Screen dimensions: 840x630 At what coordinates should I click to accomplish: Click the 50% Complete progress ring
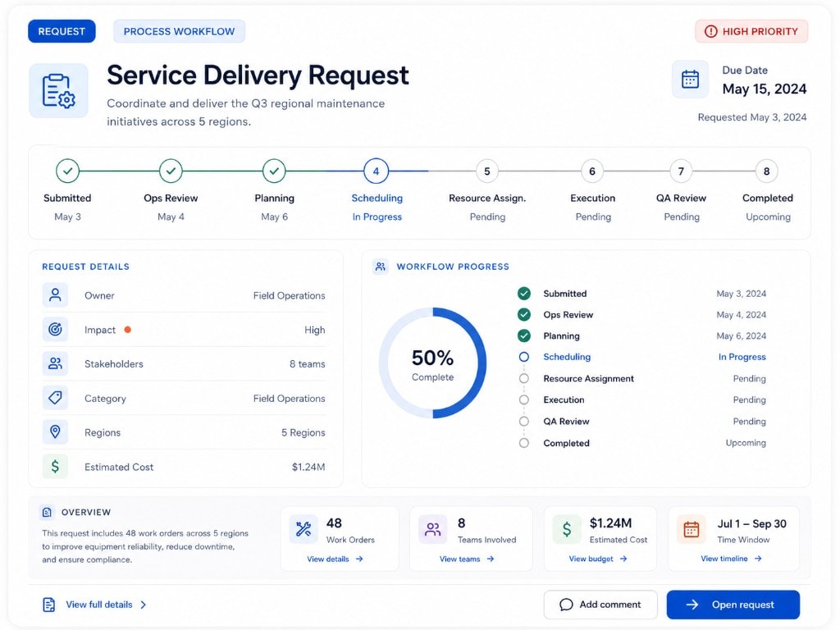tap(433, 363)
